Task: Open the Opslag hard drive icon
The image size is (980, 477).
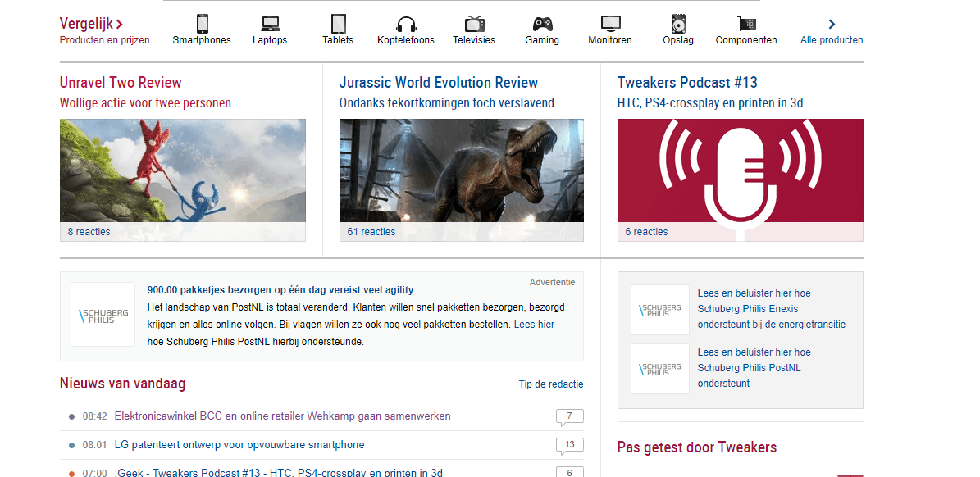Action: coord(678,24)
